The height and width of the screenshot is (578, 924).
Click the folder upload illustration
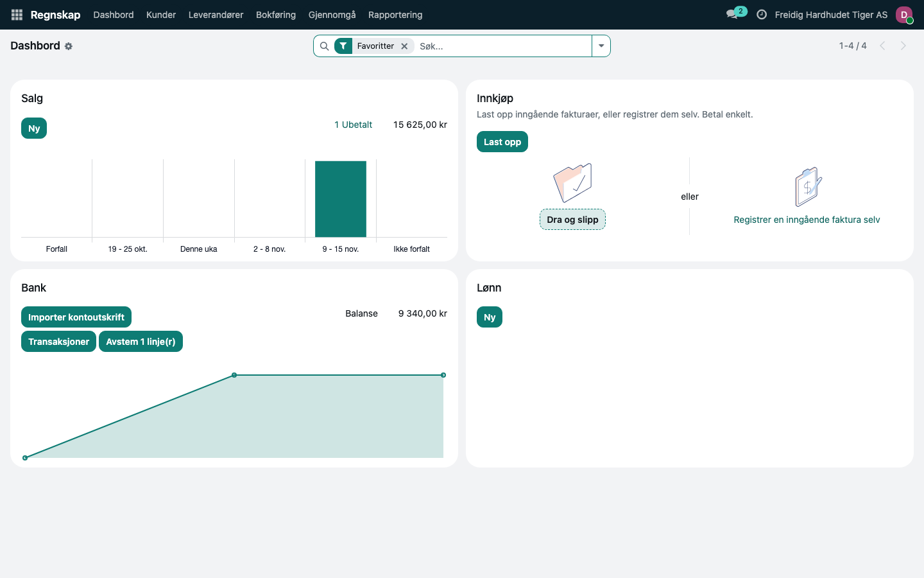pyautogui.click(x=572, y=183)
